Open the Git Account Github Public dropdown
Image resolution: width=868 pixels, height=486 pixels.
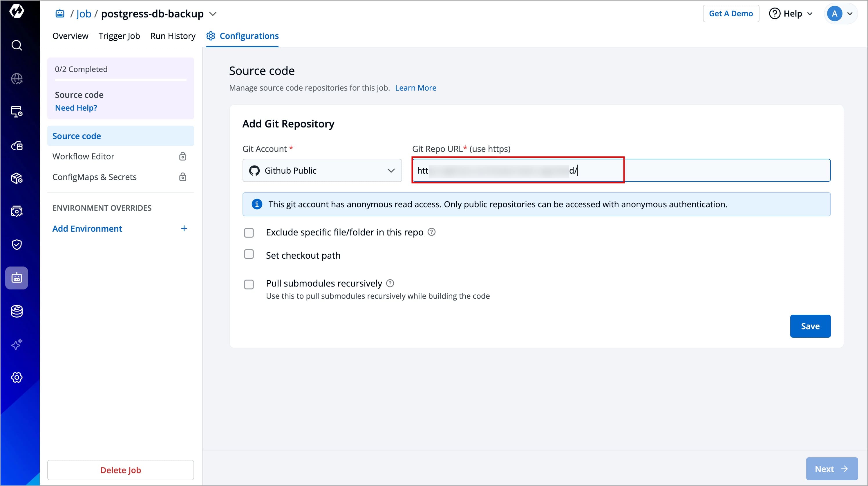click(322, 171)
